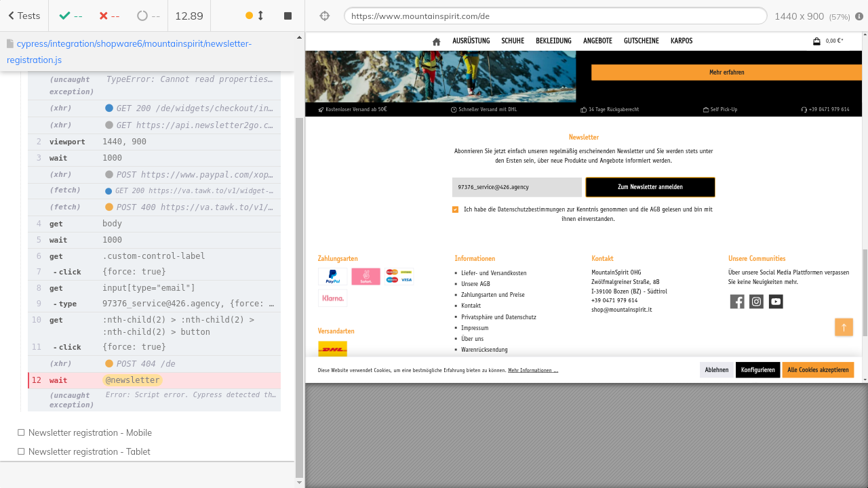Select Newsletter registration - Mobile test

[90, 432]
